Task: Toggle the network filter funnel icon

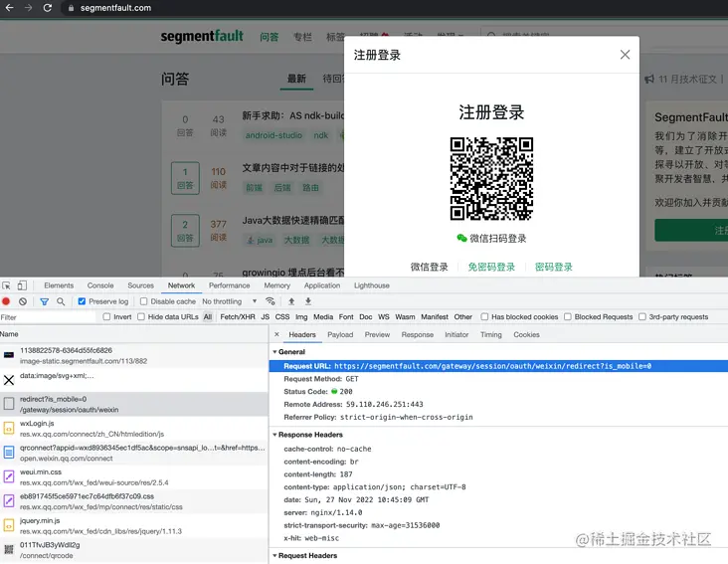Action: pyautogui.click(x=44, y=301)
